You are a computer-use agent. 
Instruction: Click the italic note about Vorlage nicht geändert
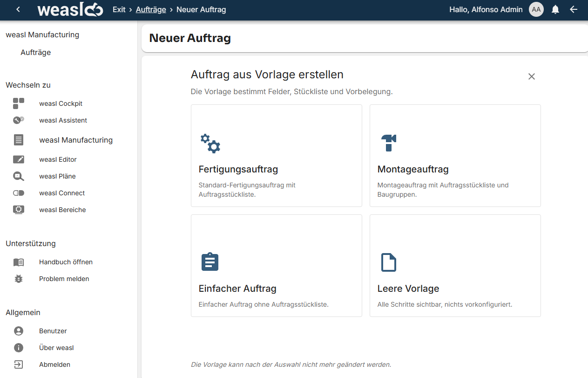pos(291,364)
